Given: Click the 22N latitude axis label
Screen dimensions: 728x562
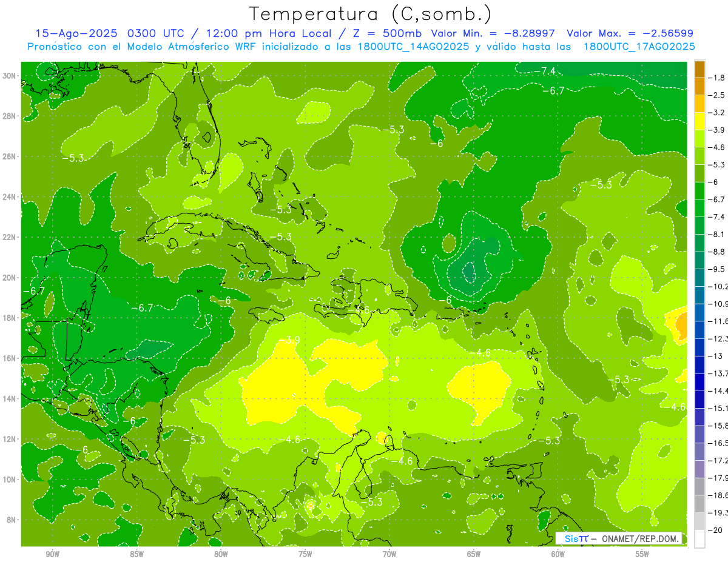Looking at the screenshot, I should point(10,237).
